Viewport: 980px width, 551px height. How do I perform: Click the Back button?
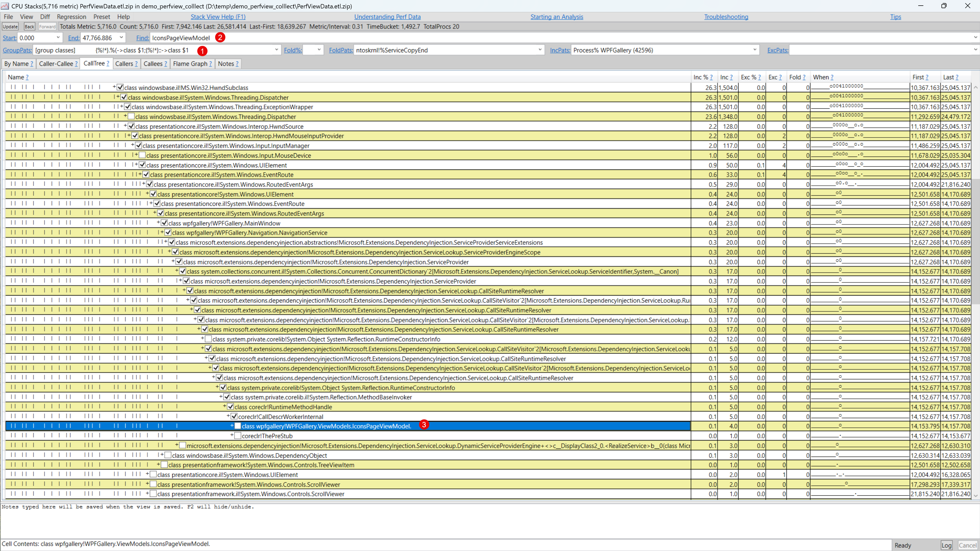click(29, 27)
